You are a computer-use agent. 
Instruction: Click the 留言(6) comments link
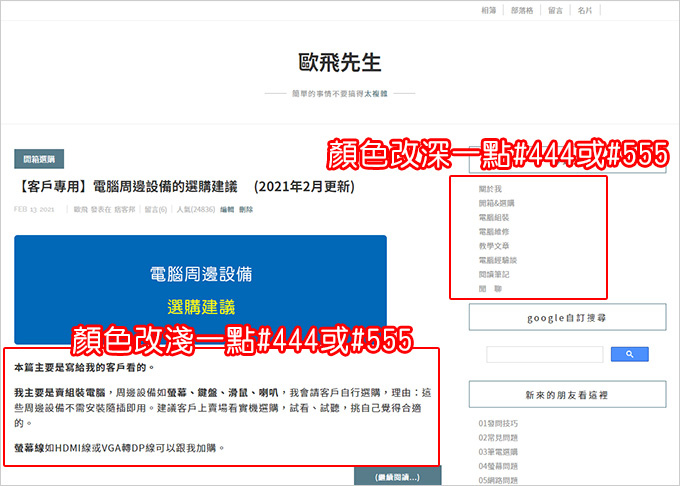click(156, 209)
